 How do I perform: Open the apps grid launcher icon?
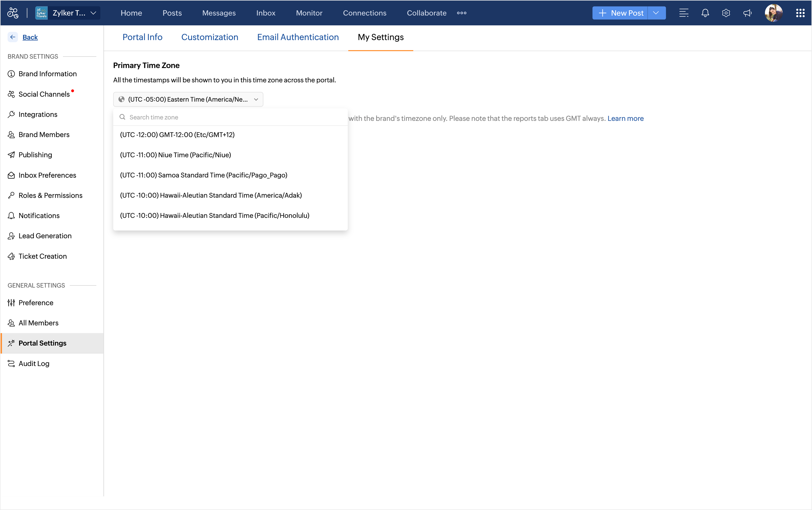pos(800,13)
